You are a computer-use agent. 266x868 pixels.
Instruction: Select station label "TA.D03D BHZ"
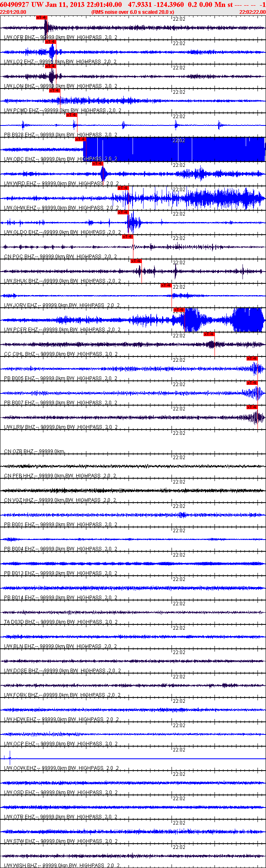click(x=19, y=622)
